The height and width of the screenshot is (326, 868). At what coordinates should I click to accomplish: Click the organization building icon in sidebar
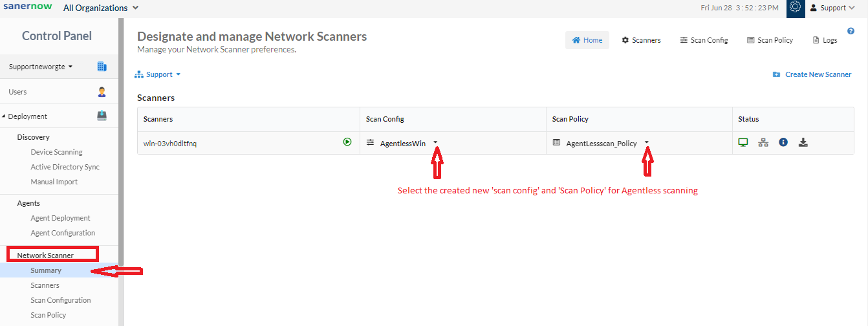[x=102, y=66]
